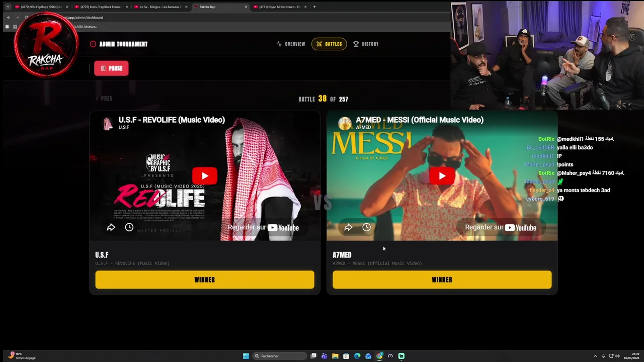Open a new browser tab
The height and width of the screenshot is (362, 644).
point(314,7)
